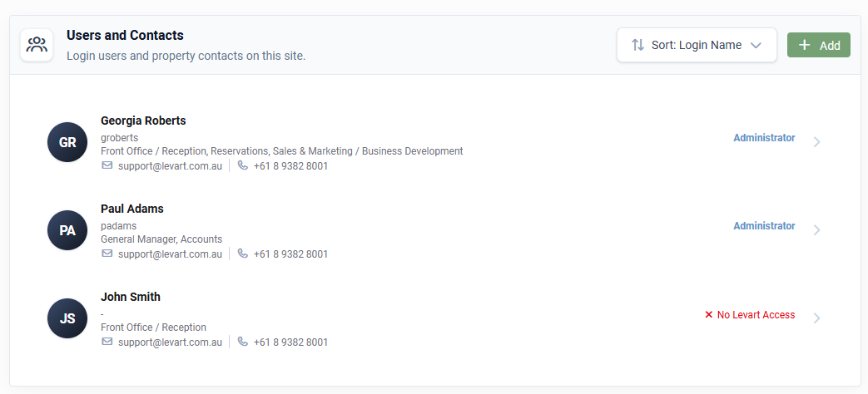Click the sort arrows icon beside Sort label
Image resolution: width=868 pixels, height=394 pixels.
pyautogui.click(x=637, y=45)
